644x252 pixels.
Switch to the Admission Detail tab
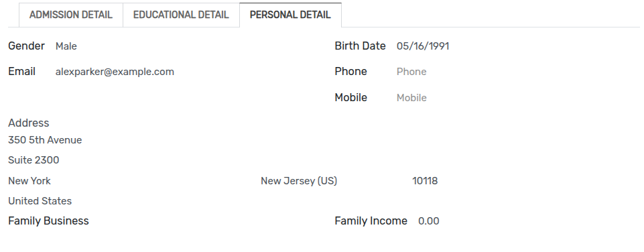click(x=70, y=15)
